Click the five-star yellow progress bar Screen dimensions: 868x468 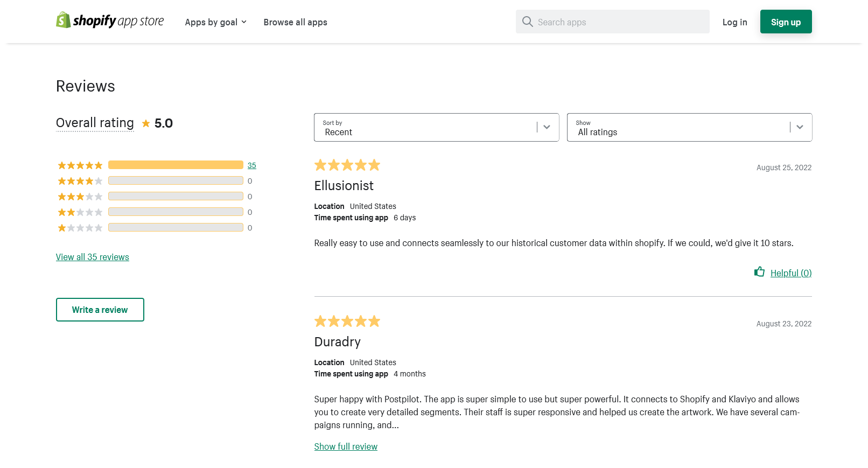[176, 165]
